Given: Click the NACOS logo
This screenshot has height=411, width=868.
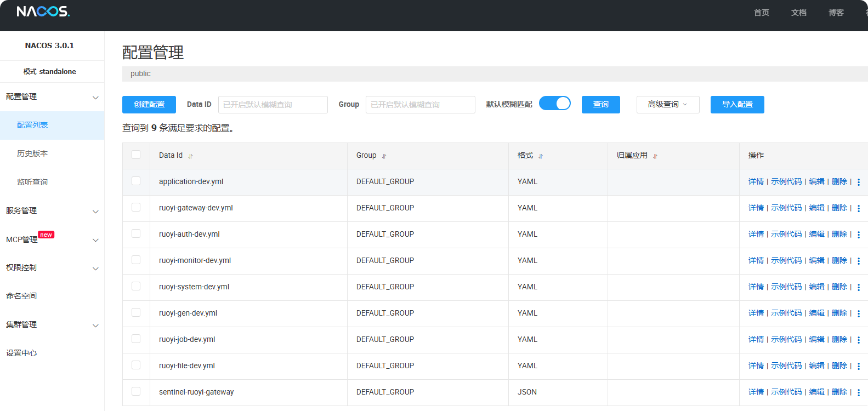Looking at the screenshot, I should click(x=43, y=12).
